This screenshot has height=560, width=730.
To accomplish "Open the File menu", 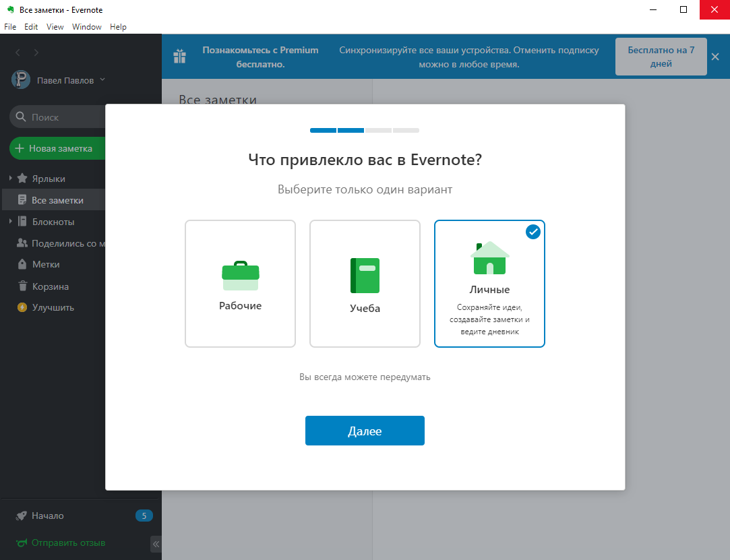I will click(x=10, y=26).
